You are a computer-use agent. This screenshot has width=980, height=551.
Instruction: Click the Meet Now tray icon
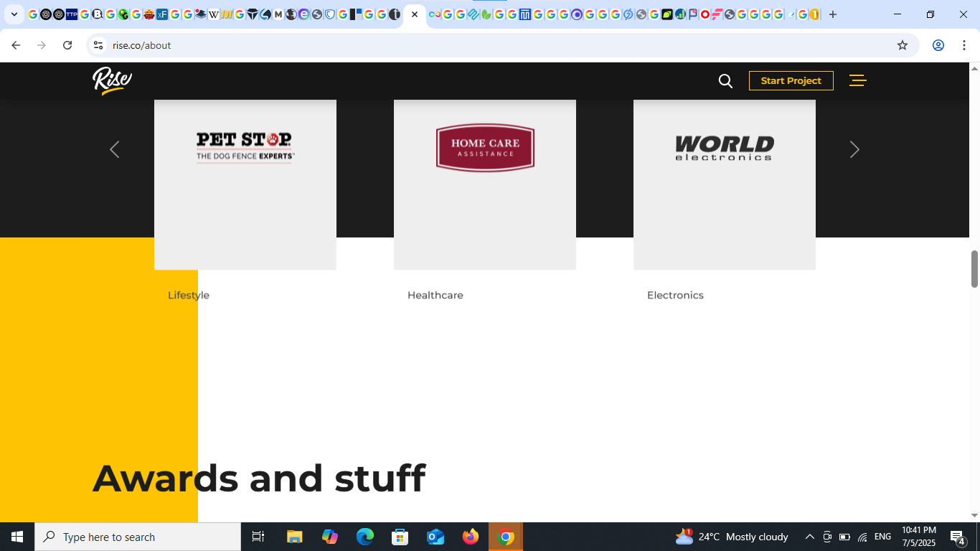[827, 537]
